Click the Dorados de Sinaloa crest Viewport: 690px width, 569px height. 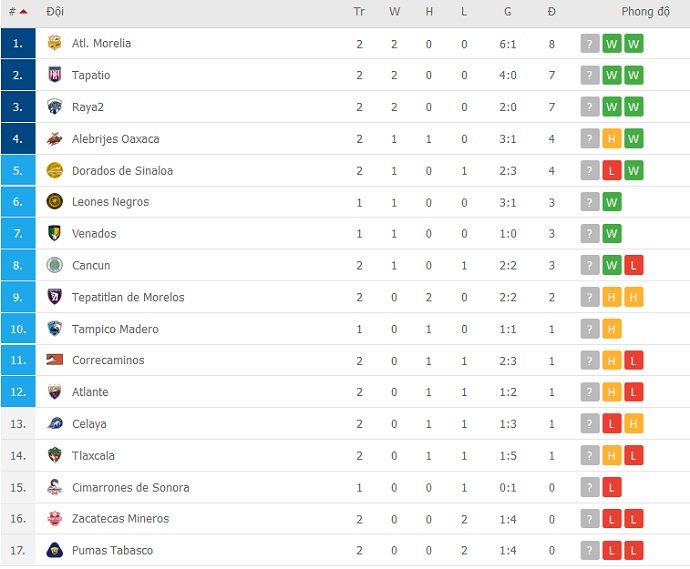click(55, 171)
